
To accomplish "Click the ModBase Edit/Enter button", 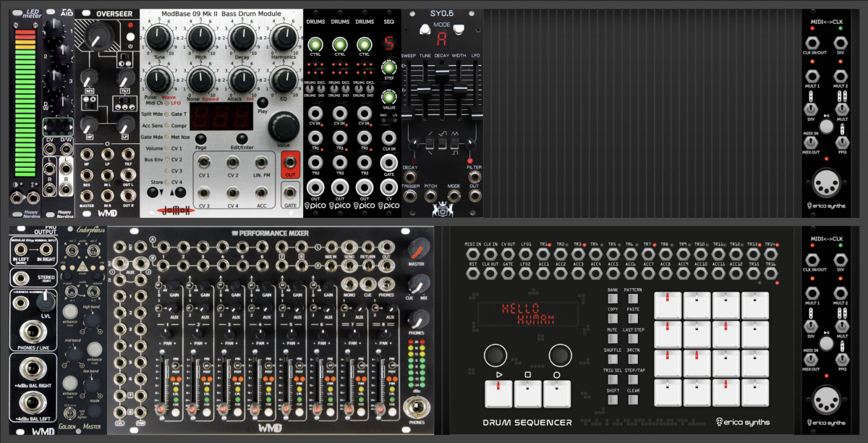I will point(242,138).
